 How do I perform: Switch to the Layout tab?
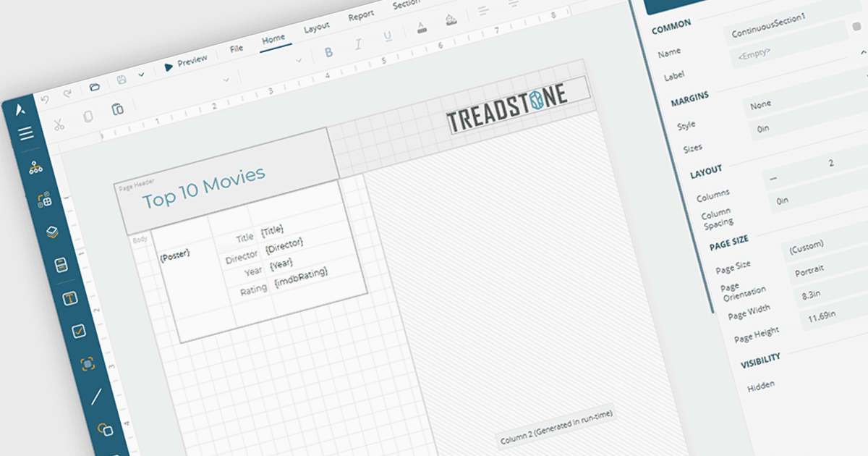(x=316, y=28)
